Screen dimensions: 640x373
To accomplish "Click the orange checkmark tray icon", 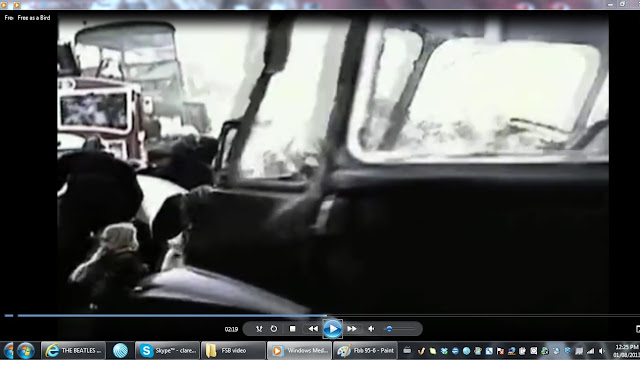I will click(421, 351).
